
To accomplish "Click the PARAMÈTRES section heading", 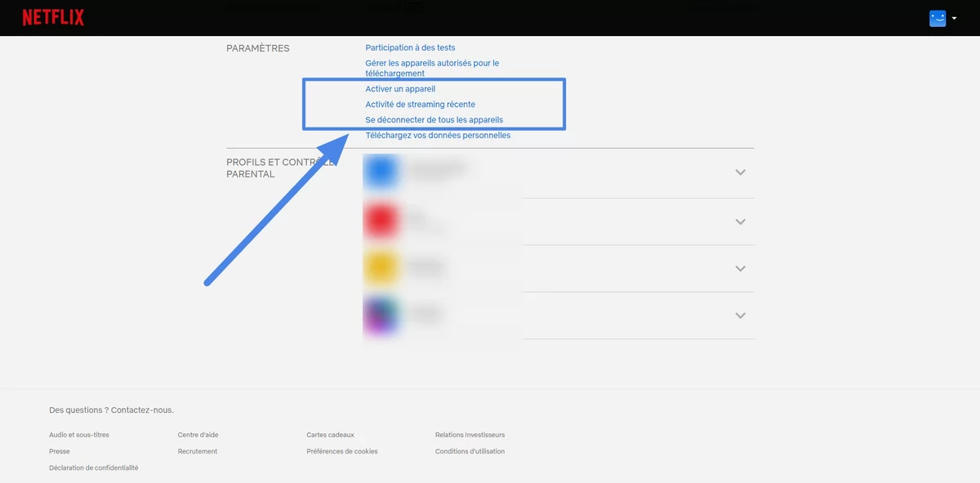I will [258, 48].
